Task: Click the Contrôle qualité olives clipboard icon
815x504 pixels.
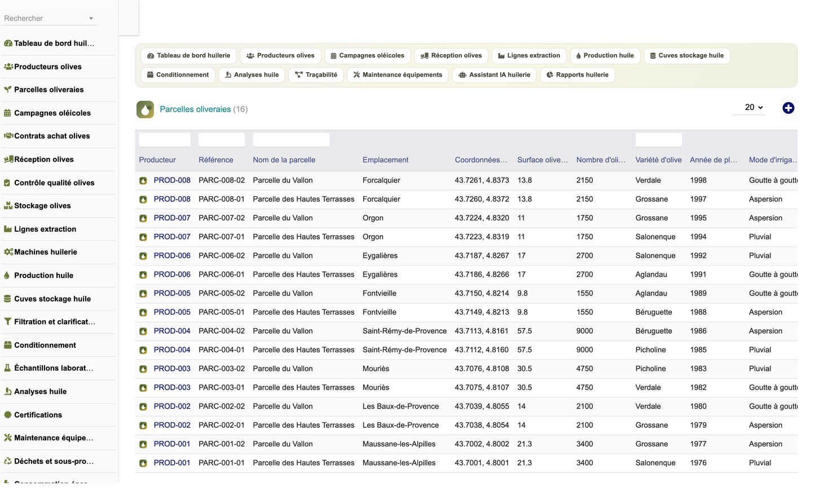Action: click(x=7, y=183)
